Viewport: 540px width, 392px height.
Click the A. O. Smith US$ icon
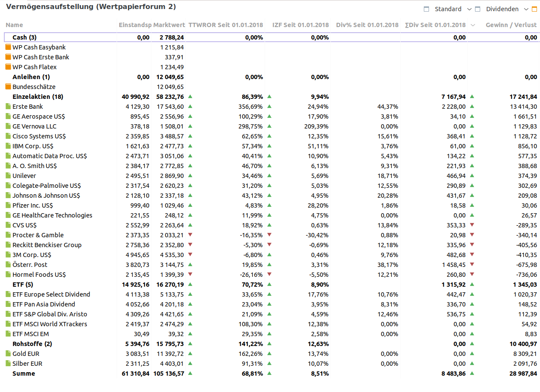[8, 165]
